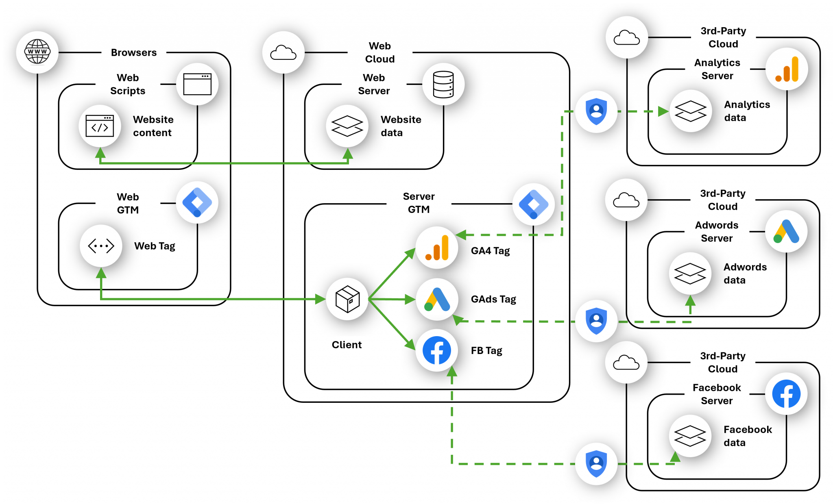Click the 'Adwords data' text
This screenshot has height=504, width=833.
745,274
